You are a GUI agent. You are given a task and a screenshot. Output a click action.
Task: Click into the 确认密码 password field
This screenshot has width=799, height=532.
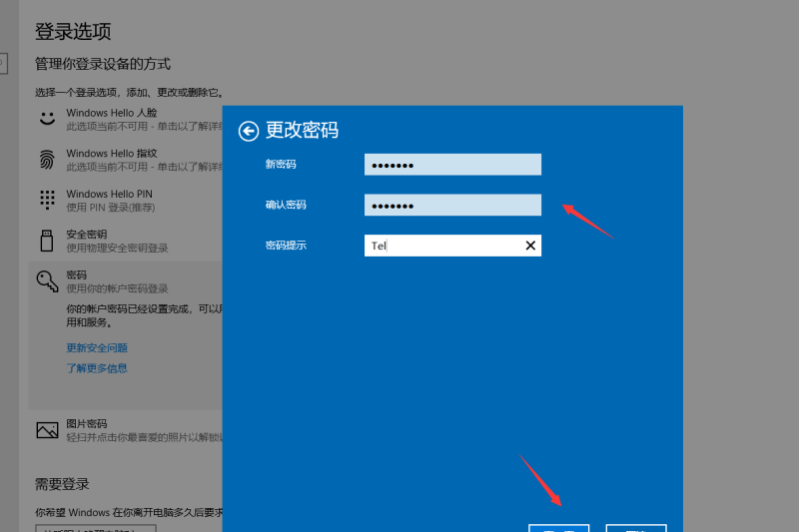pyautogui.click(x=452, y=206)
